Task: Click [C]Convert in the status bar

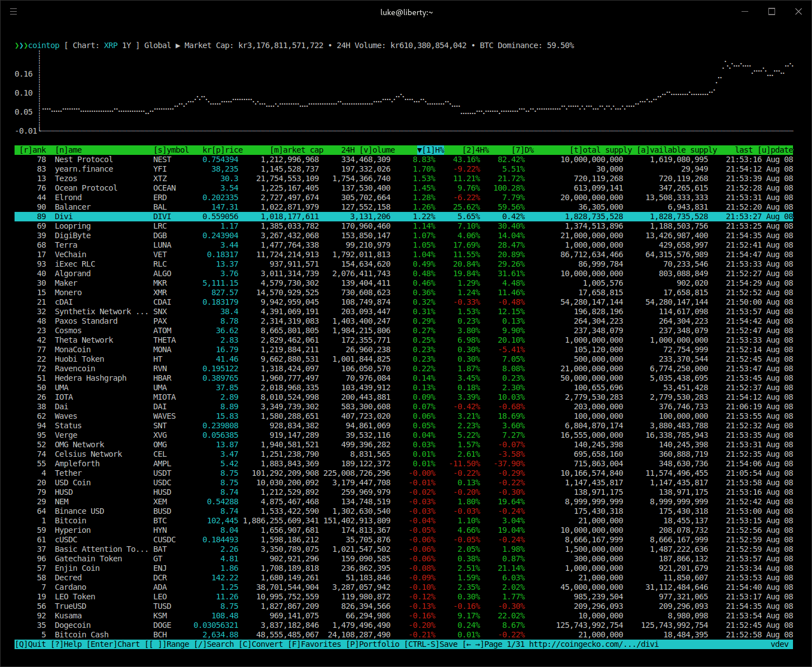Action: click(x=261, y=644)
